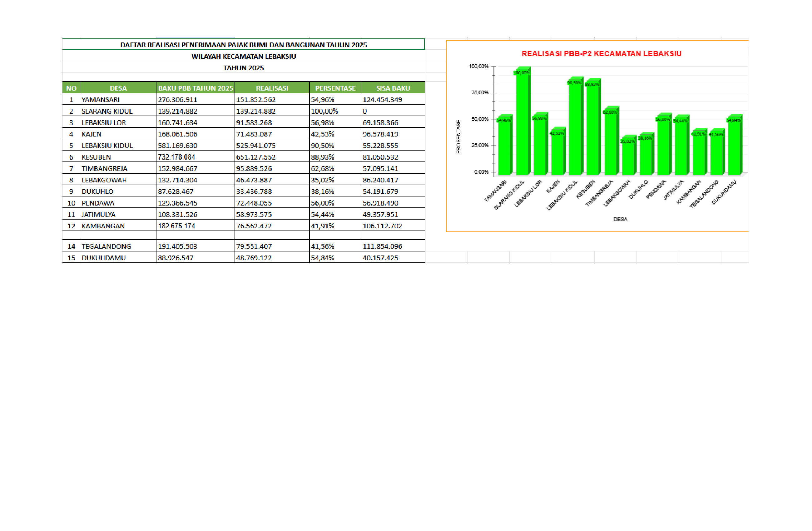Select the 'LEBAKSIU KIDUL' table cell
Viewport: 812px width, 531px height.
point(118,145)
